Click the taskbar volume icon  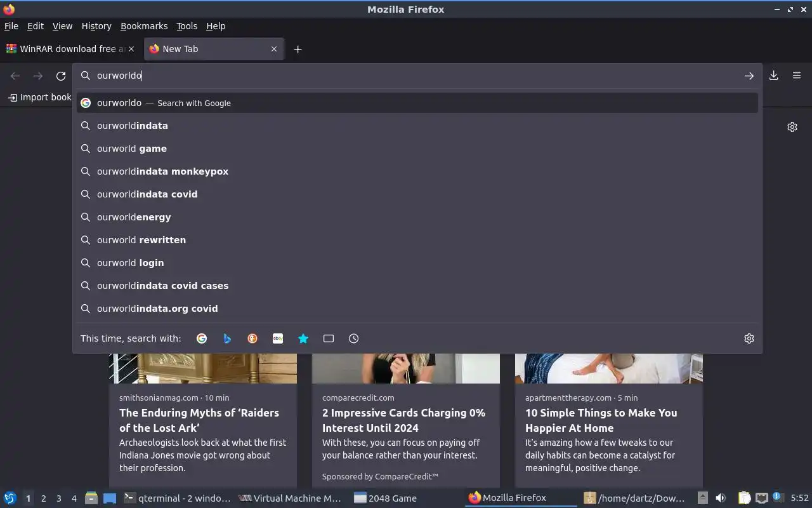(721, 498)
